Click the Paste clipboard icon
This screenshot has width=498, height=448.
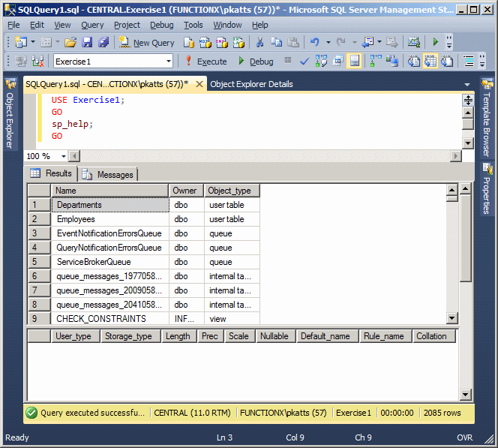tap(292, 42)
